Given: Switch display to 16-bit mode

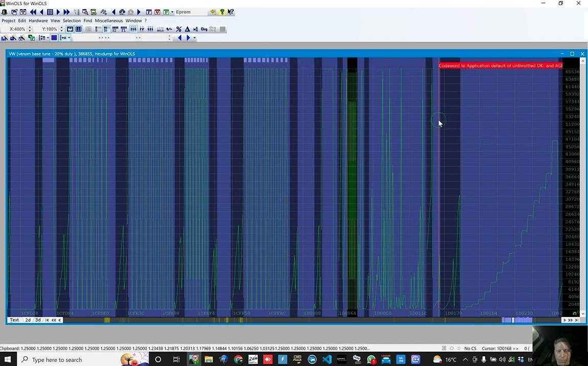Looking at the screenshot, I should pyautogui.click(x=106, y=29).
